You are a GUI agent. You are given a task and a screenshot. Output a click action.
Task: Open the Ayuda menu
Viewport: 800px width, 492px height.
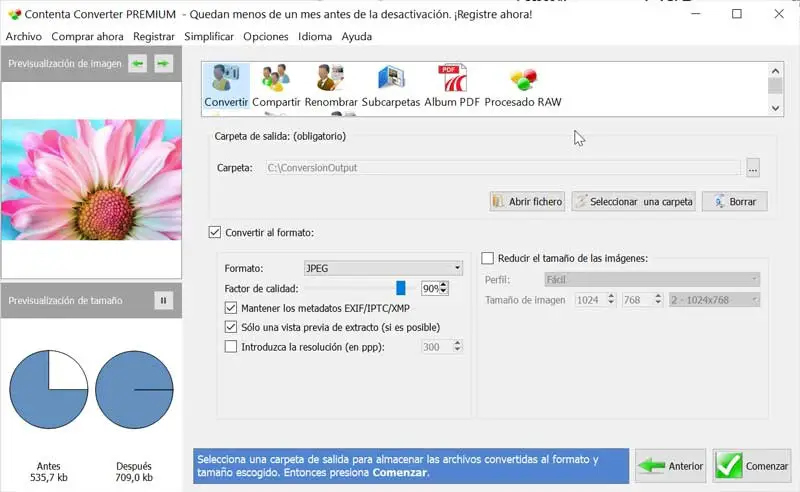357,37
